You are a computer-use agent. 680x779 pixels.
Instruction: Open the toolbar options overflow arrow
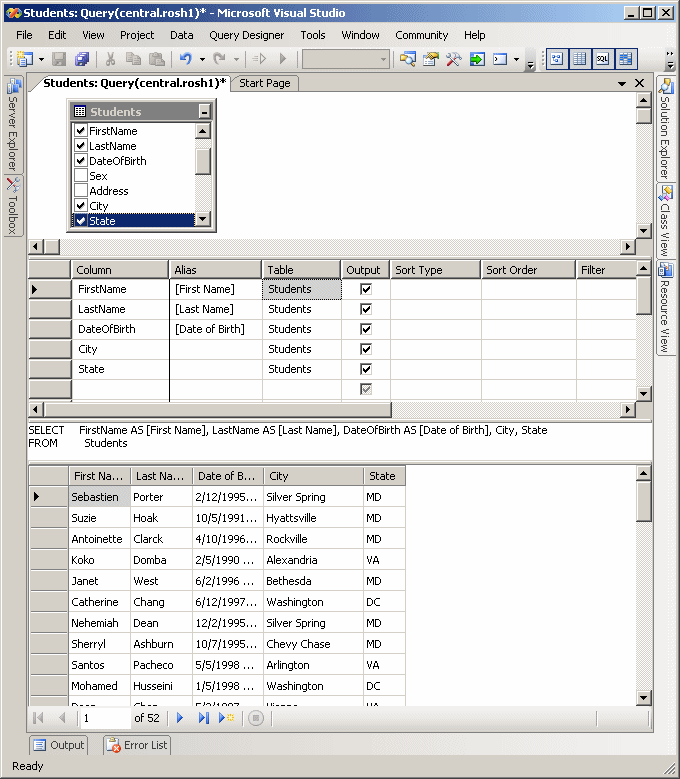[x=530, y=64]
